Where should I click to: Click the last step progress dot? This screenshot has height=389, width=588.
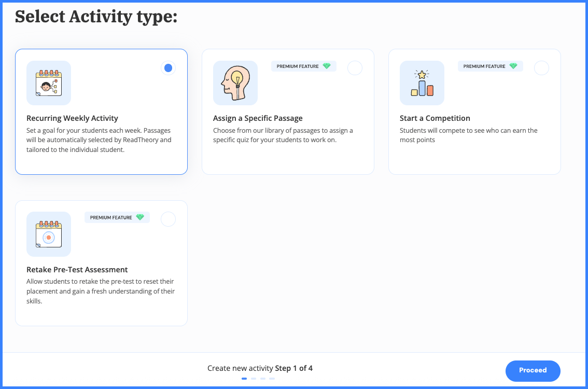pos(272,379)
